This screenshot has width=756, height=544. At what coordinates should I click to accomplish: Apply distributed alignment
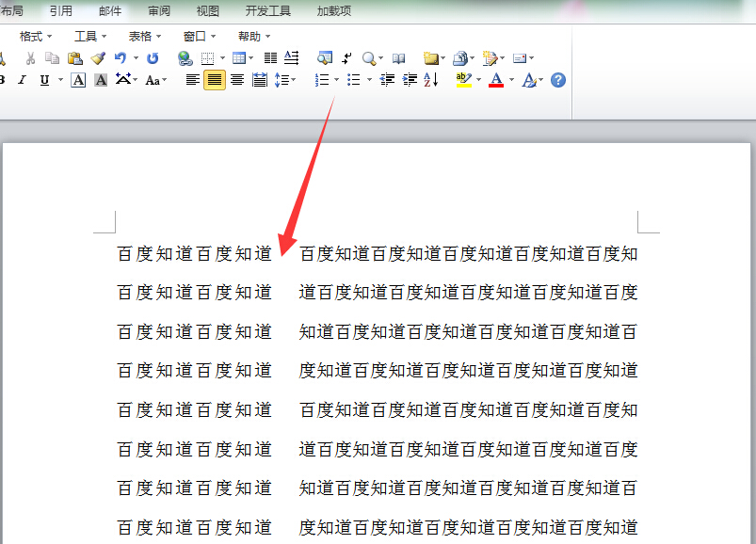(x=260, y=80)
